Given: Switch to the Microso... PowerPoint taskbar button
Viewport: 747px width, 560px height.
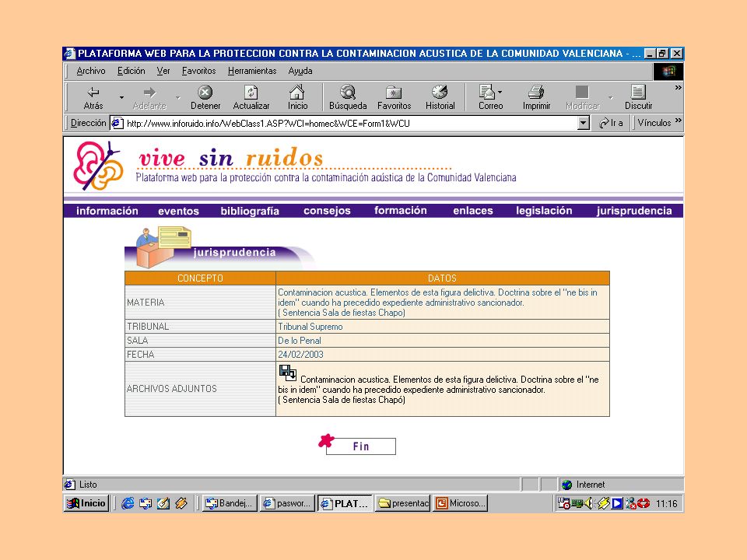Looking at the screenshot, I should [460, 503].
